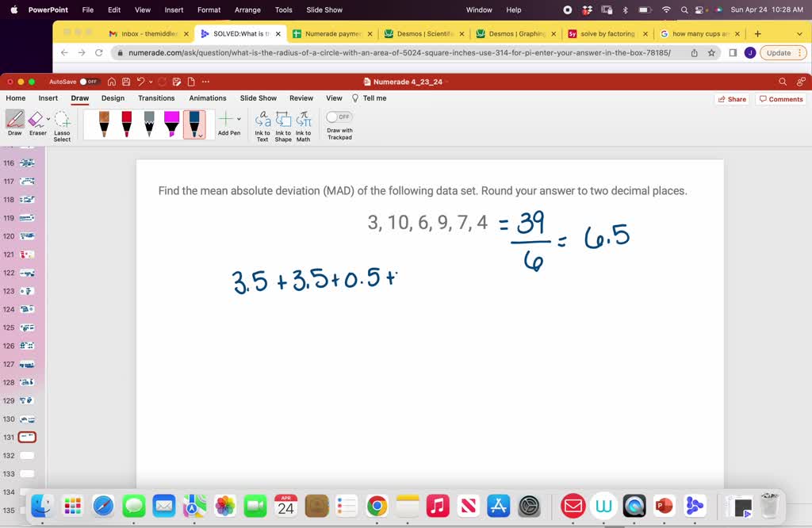Click the Save icon in title bar
Screen dimensions: 812x528
pyautogui.click(x=126, y=82)
